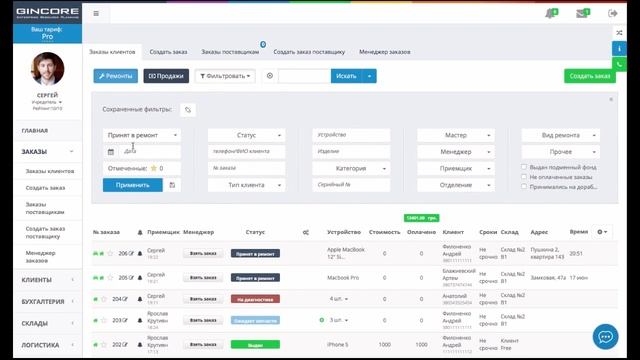Click the save filter icon next to Применить
This screenshot has width=640, height=360.
pyautogui.click(x=172, y=185)
